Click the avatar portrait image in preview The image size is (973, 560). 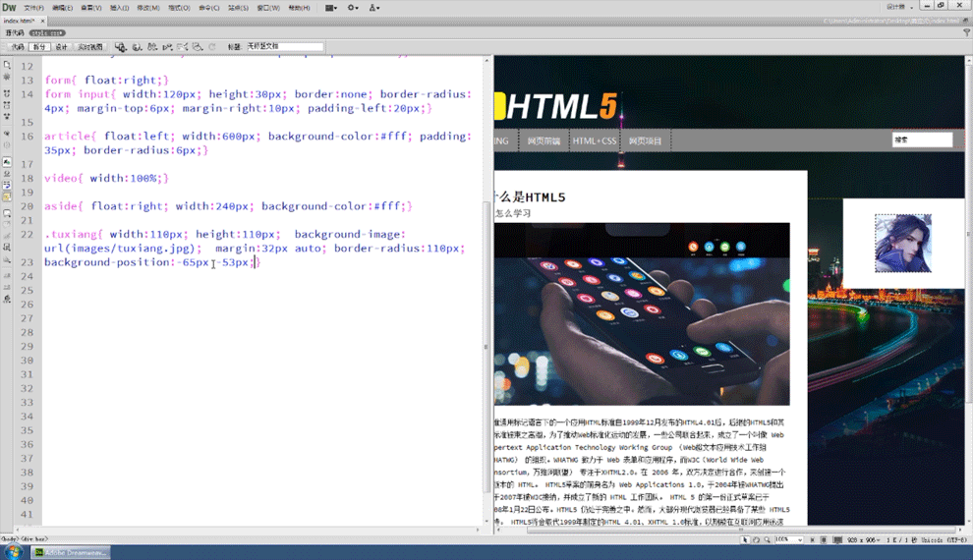click(x=903, y=243)
